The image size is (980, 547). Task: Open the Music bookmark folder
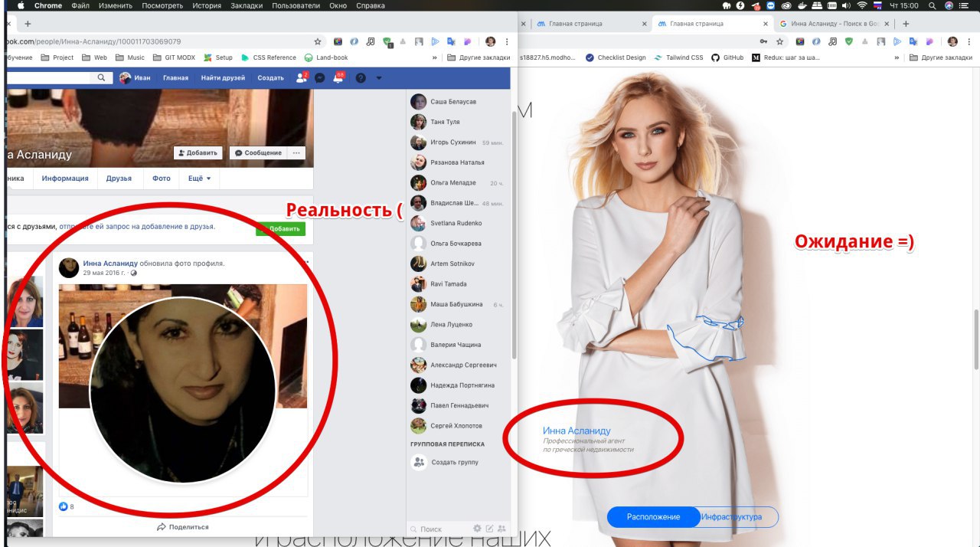point(129,57)
